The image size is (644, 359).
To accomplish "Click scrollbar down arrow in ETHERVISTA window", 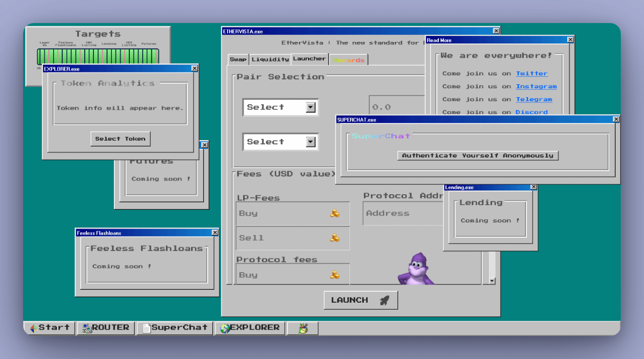I will [492, 281].
